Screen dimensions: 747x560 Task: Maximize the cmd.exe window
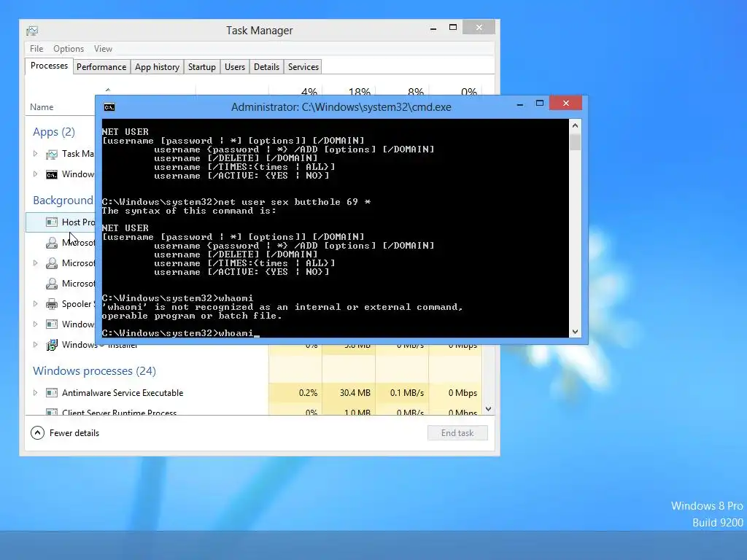click(540, 104)
